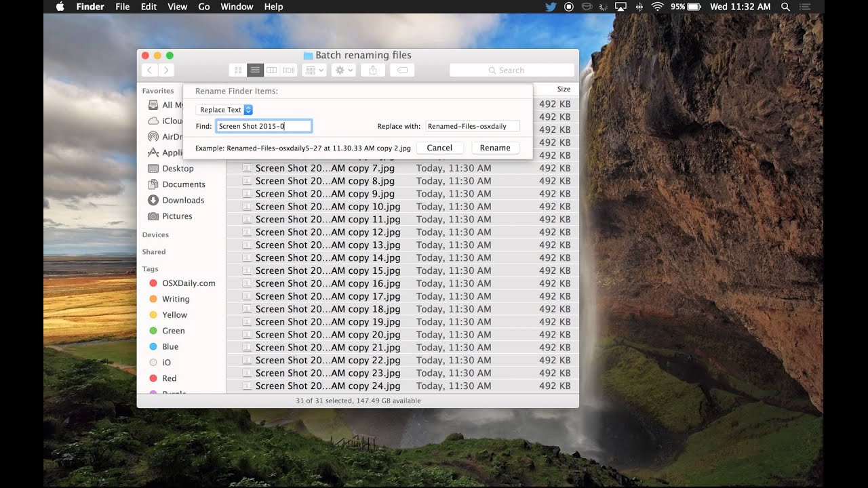Click the file icon for copy 20.jpg
Screen dimensions: 868x488
tap(247, 335)
